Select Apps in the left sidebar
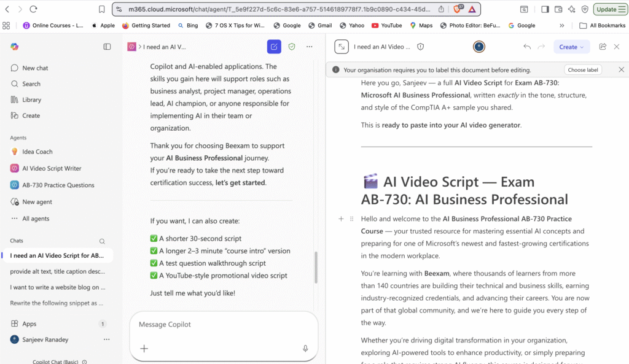Viewport: 629px width, 364px height. pos(29,323)
